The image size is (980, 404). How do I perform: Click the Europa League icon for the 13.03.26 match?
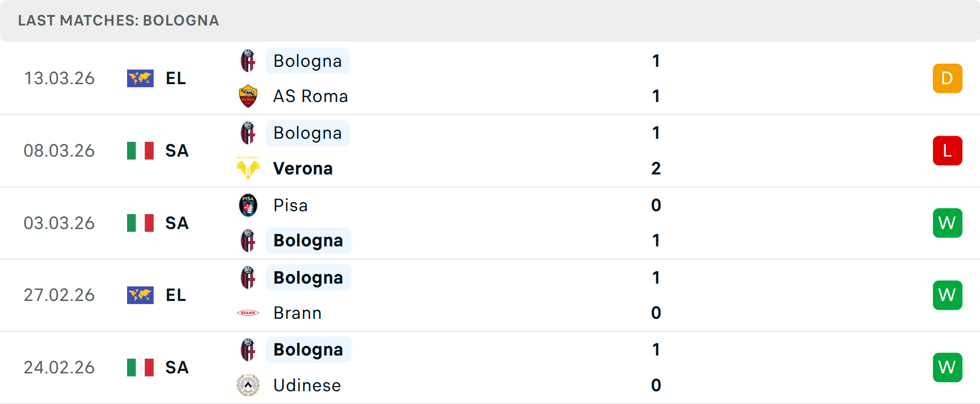pos(140,78)
